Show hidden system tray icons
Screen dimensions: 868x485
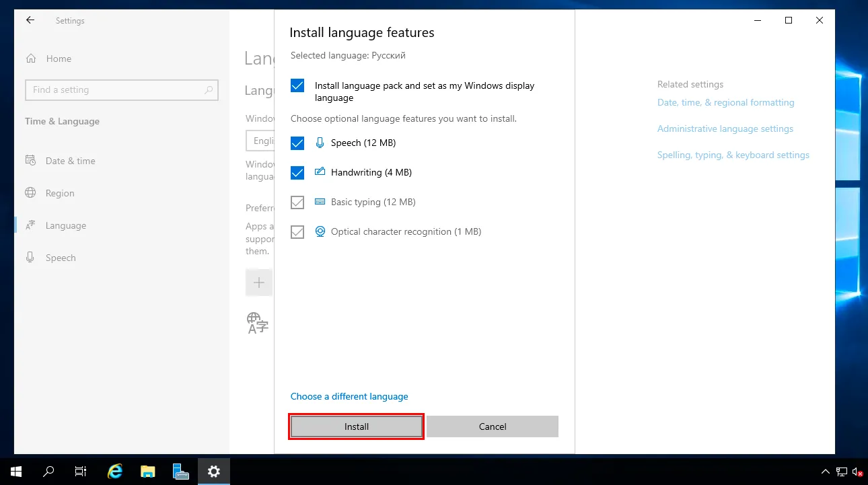(826, 472)
